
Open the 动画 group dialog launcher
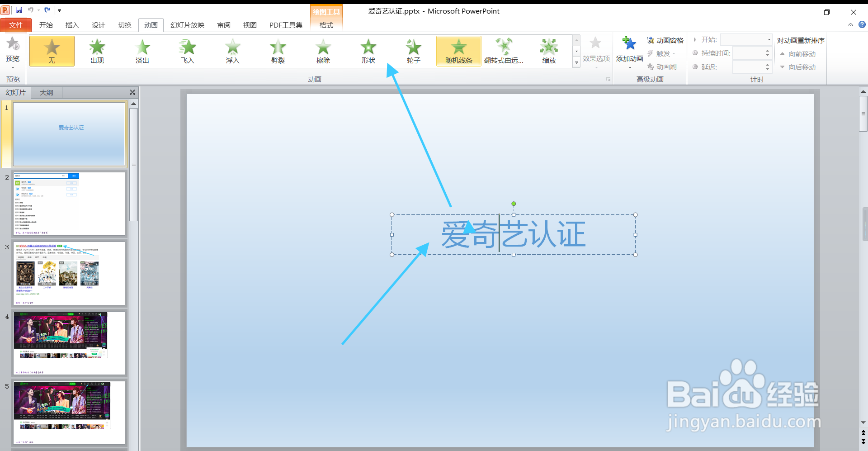608,79
